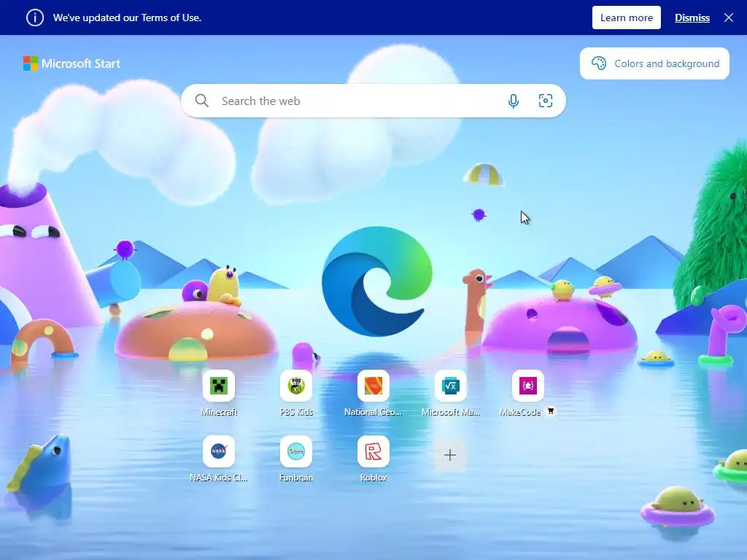Launch the National Geographic tile
The image size is (747, 560).
pyautogui.click(x=373, y=386)
